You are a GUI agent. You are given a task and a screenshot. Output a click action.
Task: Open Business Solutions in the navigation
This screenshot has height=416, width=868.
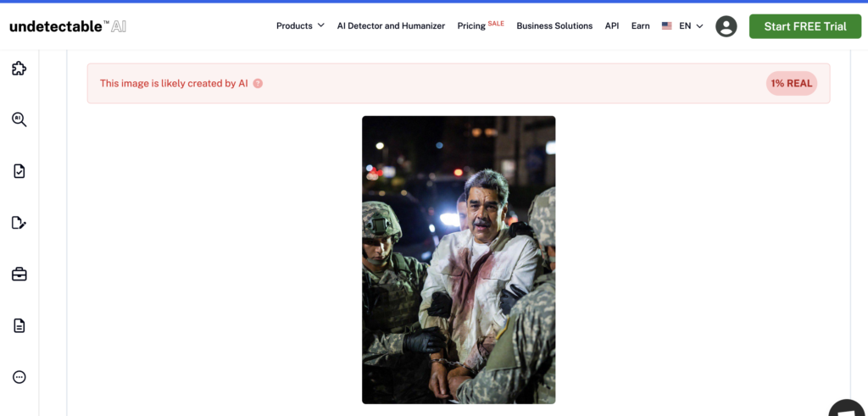point(554,26)
